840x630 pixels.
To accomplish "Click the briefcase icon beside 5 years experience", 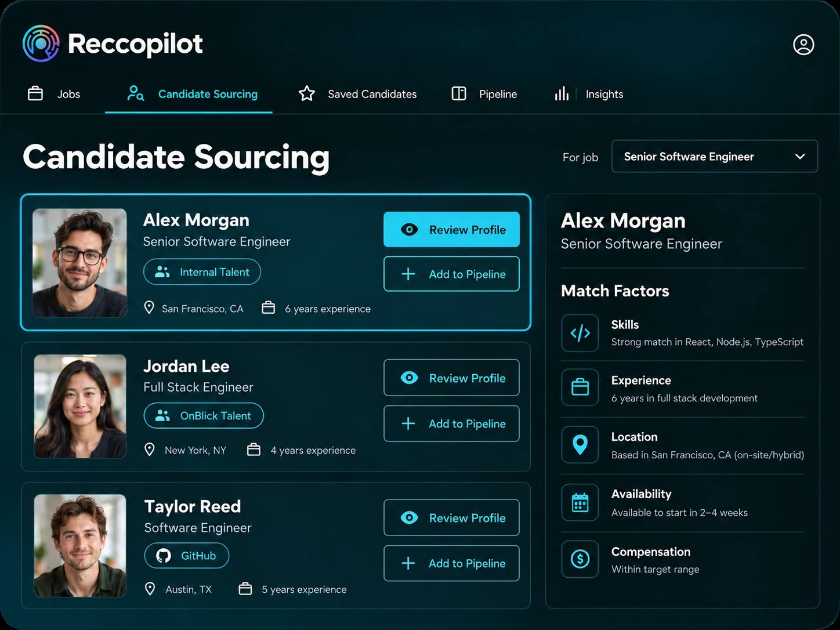I will [x=245, y=589].
